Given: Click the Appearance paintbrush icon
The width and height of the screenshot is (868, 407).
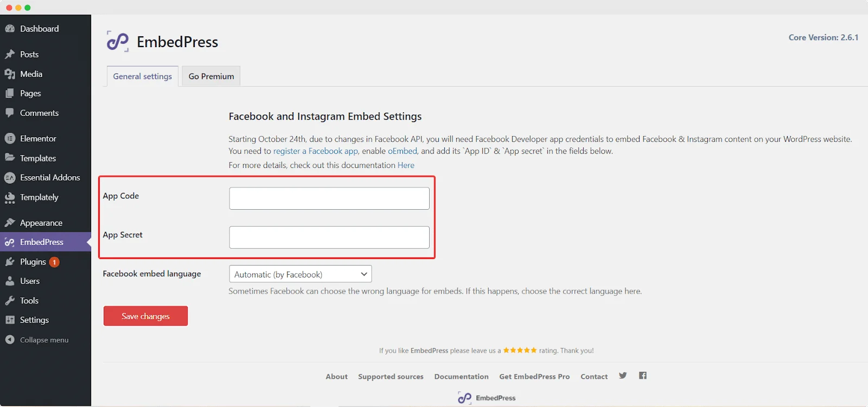Looking at the screenshot, I should [10, 223].
